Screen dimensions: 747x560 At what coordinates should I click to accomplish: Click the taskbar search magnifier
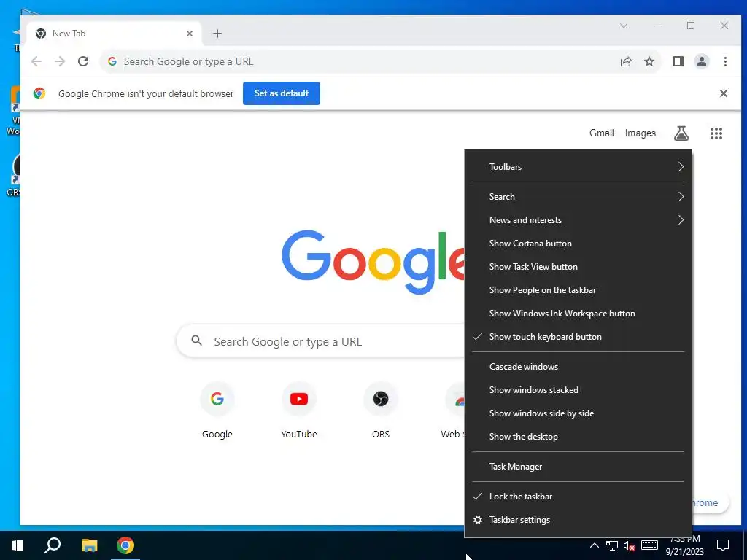tap(53, 545)
